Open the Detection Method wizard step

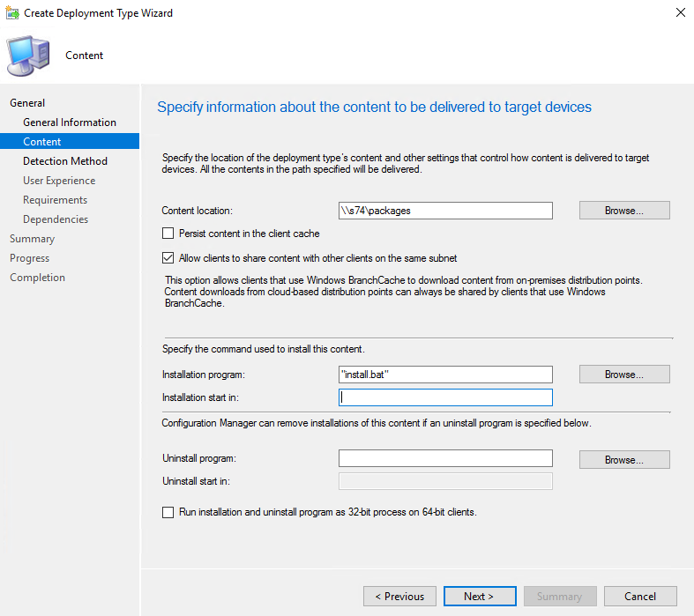[65, 161]
